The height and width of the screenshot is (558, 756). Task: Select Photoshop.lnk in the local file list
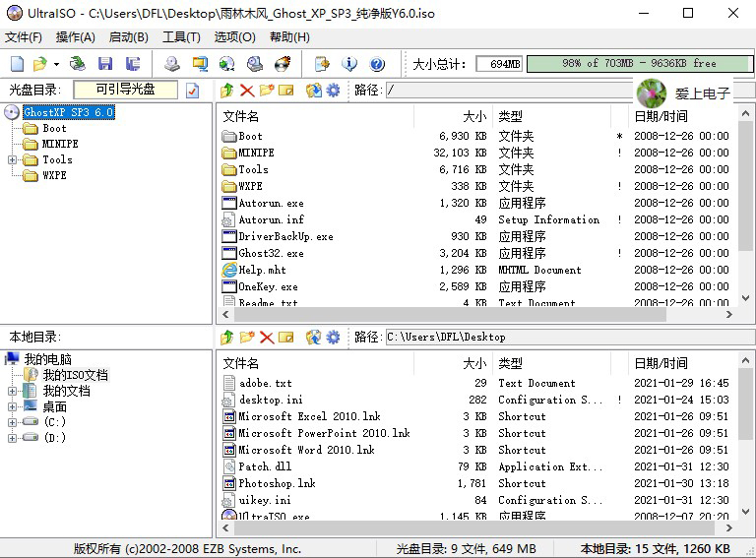click(x=277, y=483)
